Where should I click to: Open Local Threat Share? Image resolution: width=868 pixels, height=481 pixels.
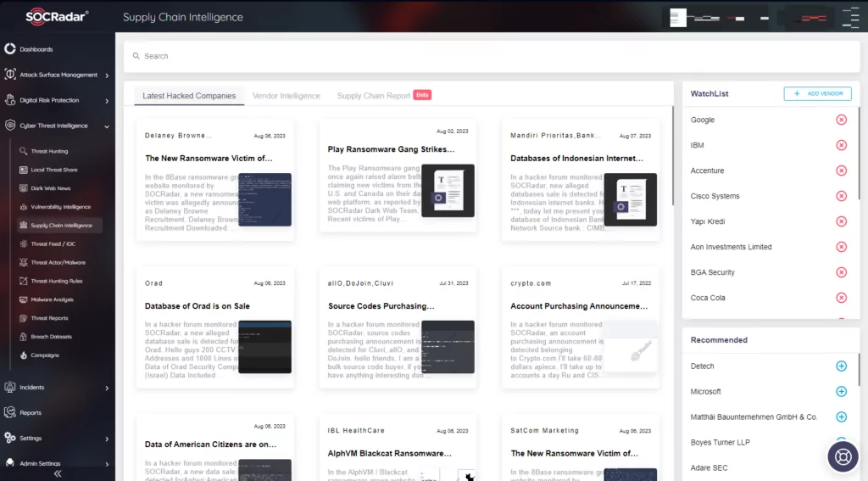click(53, 170)
